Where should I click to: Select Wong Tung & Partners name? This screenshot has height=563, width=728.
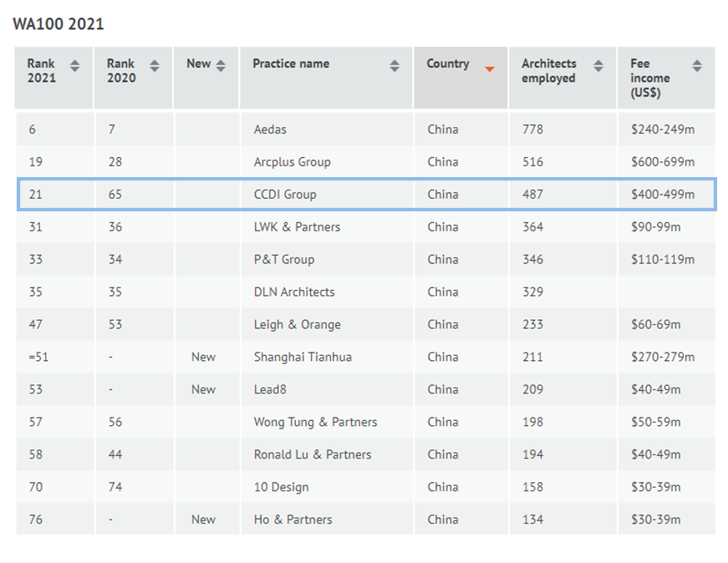[x=316, y=422]
